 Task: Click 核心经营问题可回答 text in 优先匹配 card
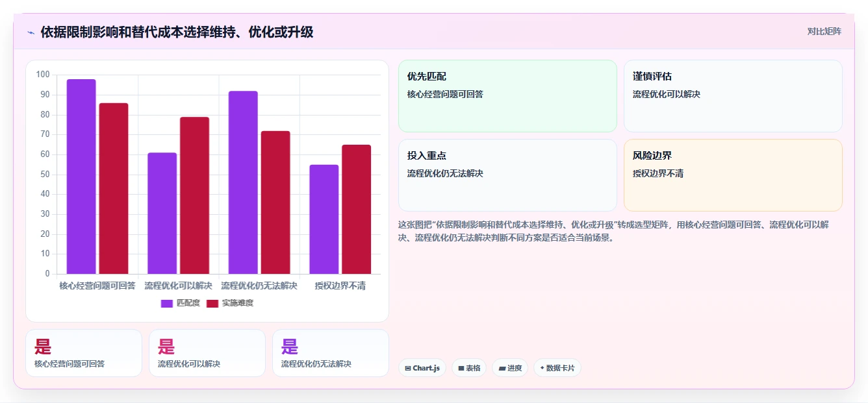(445, 94)
